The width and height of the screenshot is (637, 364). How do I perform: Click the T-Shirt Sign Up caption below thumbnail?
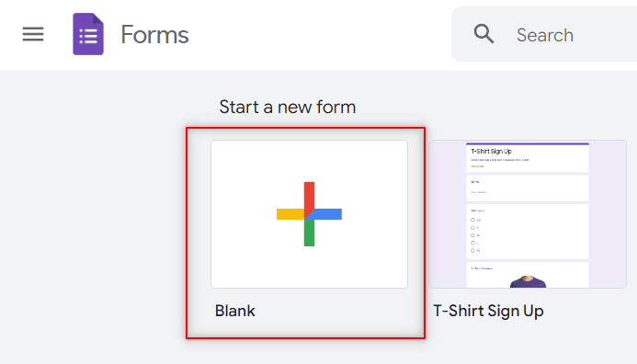pyautogui.click(x=488, y=311)
